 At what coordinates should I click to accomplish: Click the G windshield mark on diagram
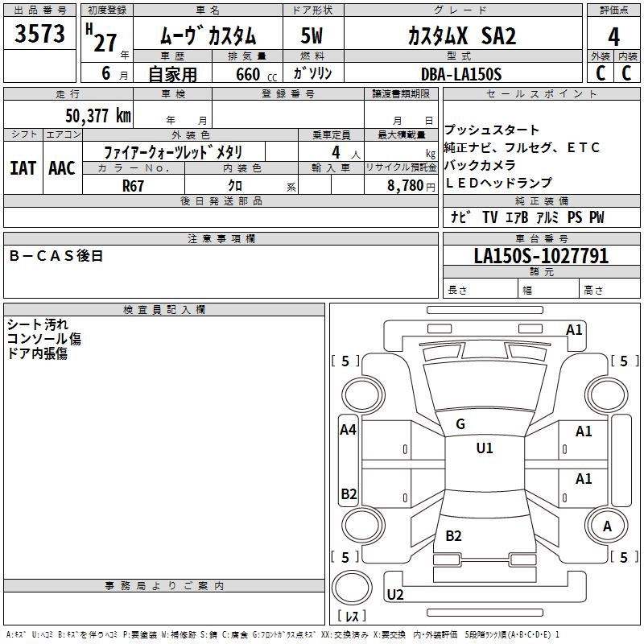coord(460,424)
